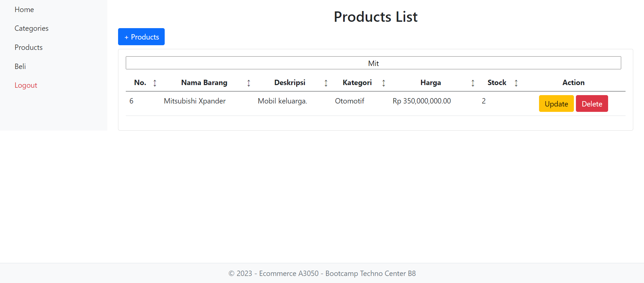
Task: Open Home in the sidebar
Action: click(x=24, y=10)
